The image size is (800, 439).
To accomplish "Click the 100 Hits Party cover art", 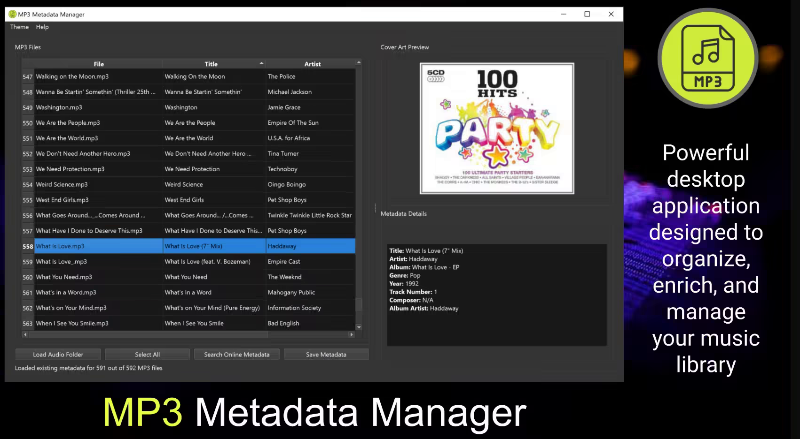I will click(496, 128).
